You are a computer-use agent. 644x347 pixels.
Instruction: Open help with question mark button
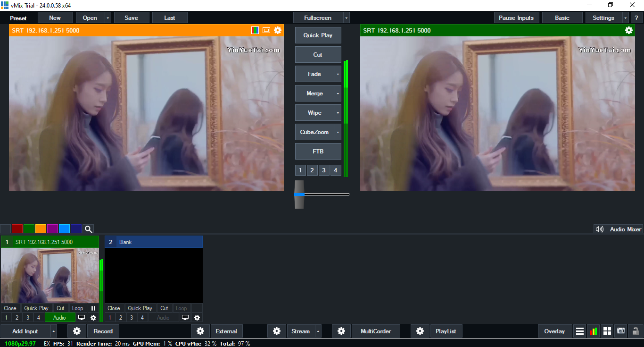tap(636, 17)
